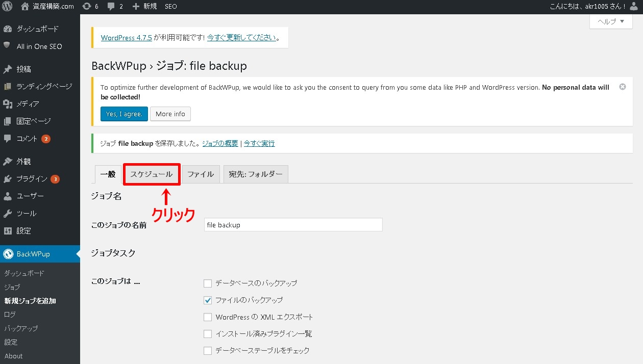The image size is (643, 364).
Task: Click the 今すぐ更新してください link
Action: click(x=242, y=37)
